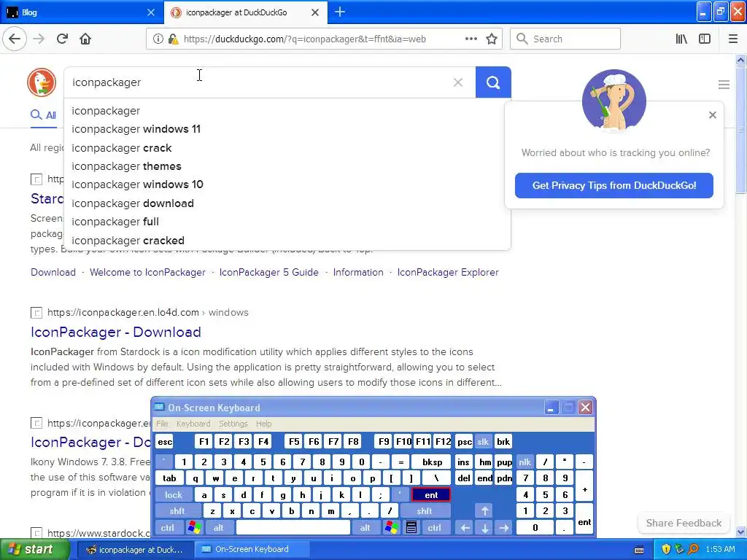Open Settings menu in On-Screen Keyboard
This screenshot has width=747, height=560.
(x=233, y=424)
